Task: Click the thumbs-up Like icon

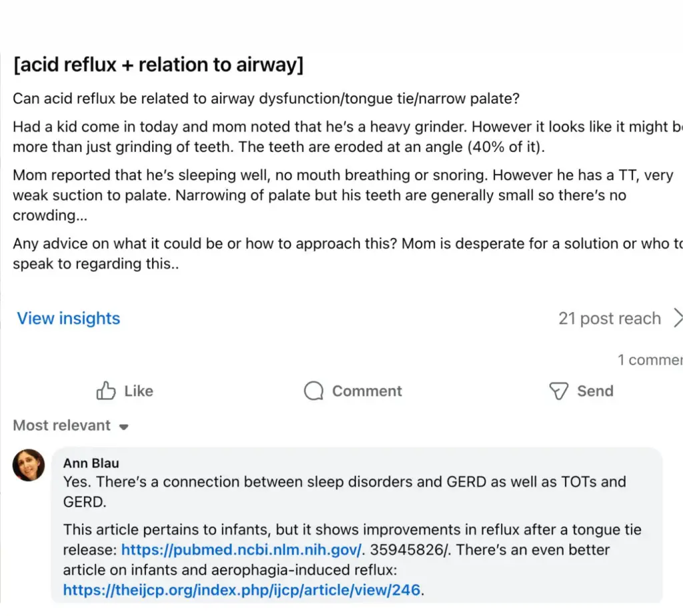Action: click(x=106, y=391)
